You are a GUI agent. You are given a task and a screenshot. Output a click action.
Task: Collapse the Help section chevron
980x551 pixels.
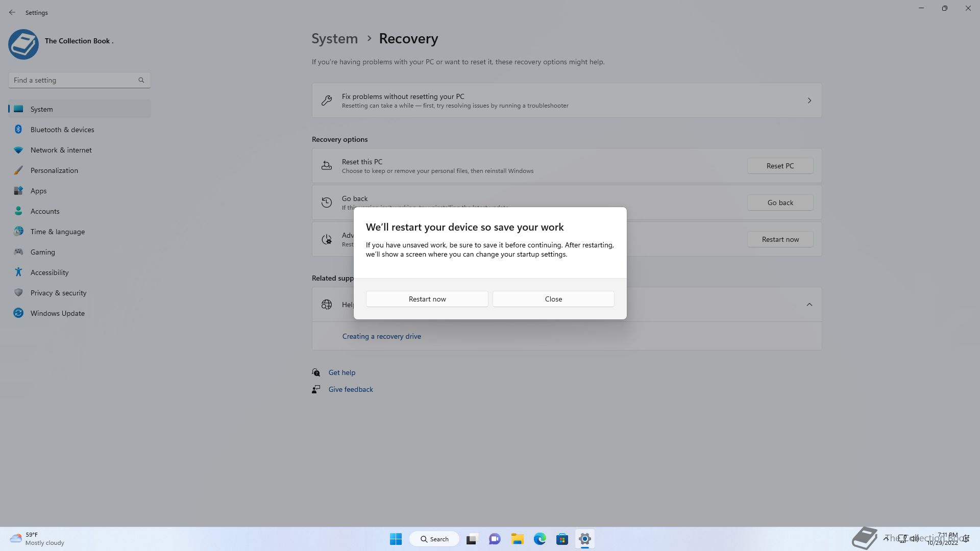click(x=809, y=305)
